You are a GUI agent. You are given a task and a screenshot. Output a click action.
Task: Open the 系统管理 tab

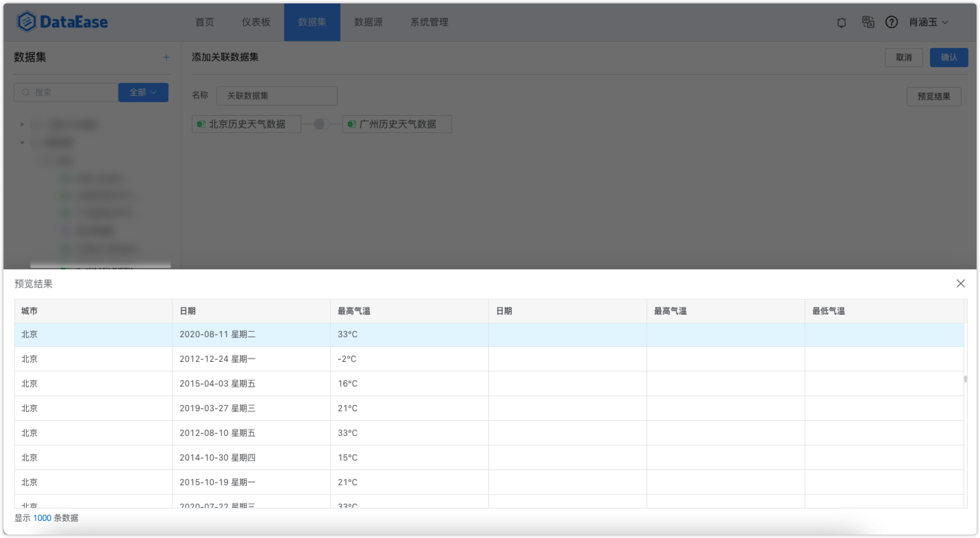coord(429,22)
